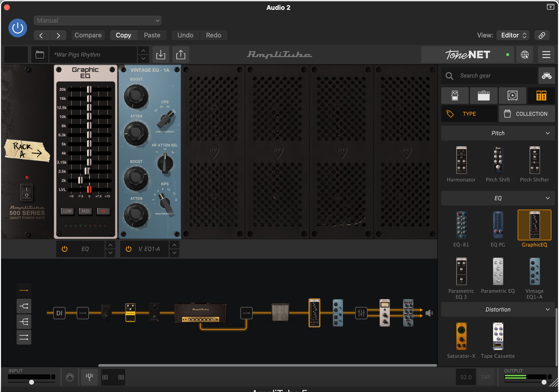This screenshot has width=559, height=392.
Task: Open the mixer block in signal chain
Action: click(x=361, y=313)
